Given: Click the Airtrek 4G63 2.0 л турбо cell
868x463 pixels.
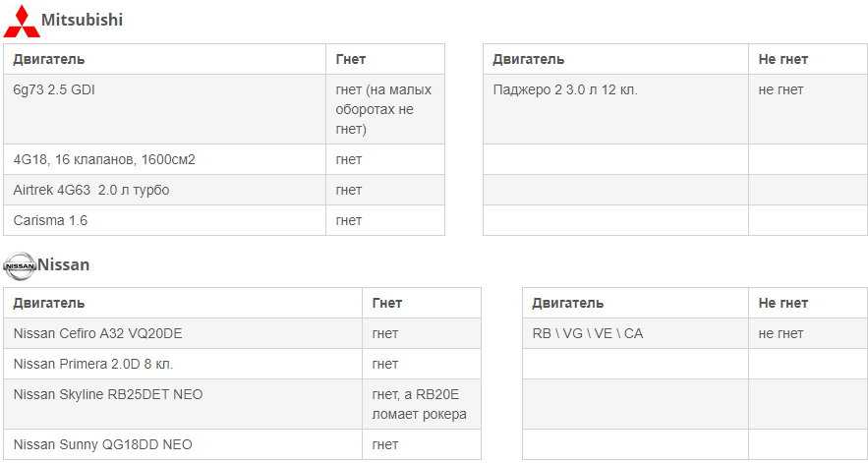Looking at the screenshot, I should click(164, 190).
